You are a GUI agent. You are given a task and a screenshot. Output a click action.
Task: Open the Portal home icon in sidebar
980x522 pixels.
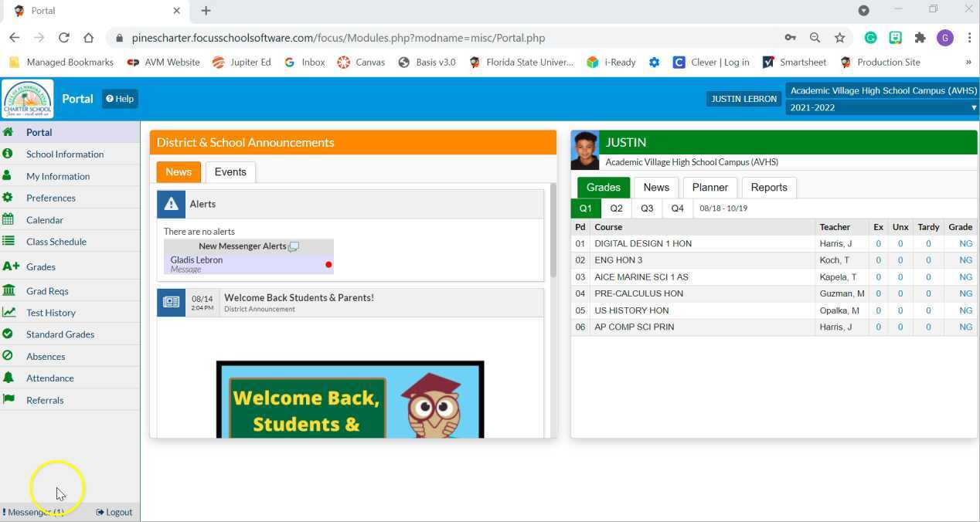pos(7,132)
